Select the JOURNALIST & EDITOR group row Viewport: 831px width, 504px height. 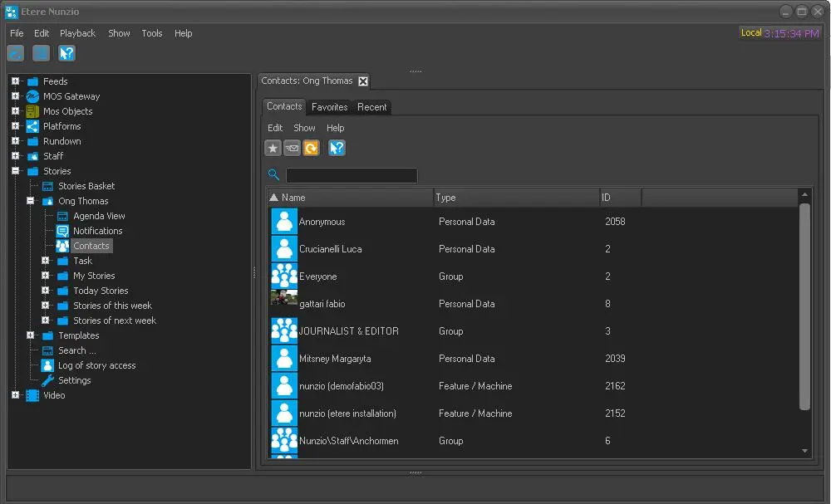[349, 331]
